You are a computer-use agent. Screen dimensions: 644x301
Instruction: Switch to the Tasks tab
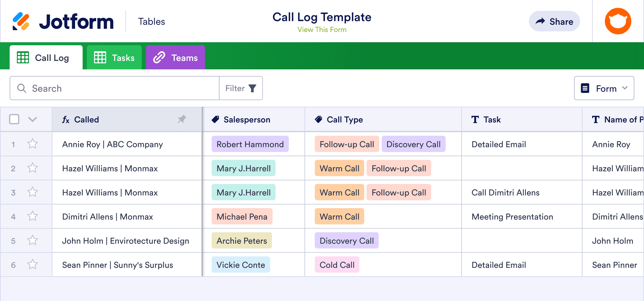pyautogui.click(x=114, y=57)
